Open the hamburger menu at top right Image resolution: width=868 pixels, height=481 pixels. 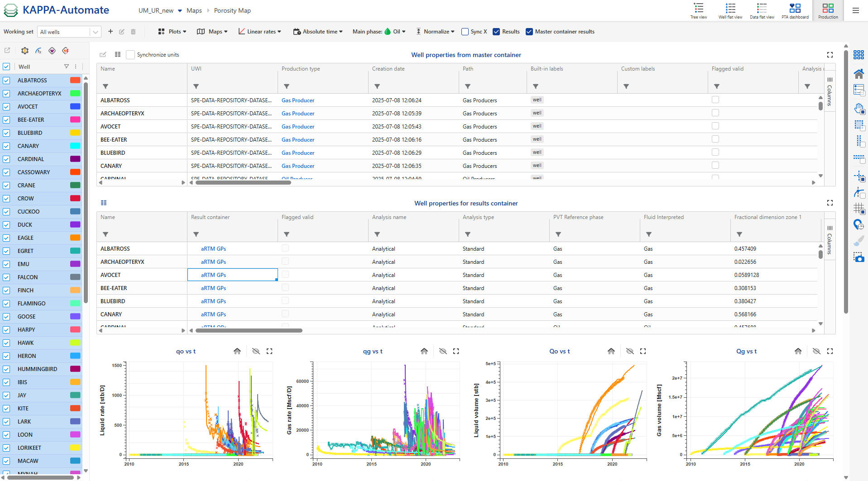pos(855,10)
